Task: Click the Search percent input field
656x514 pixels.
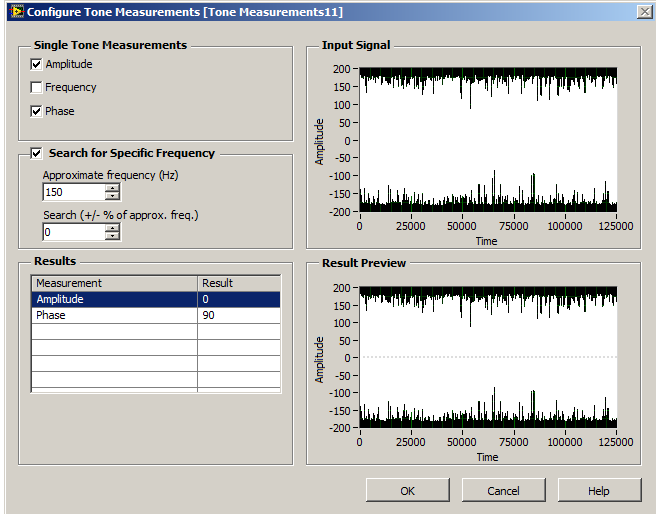Action: click(74, 232)
